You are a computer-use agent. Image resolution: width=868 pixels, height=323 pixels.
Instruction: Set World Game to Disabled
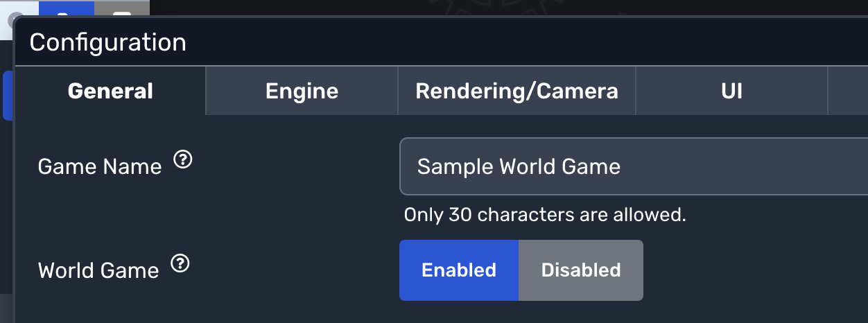[x=580, y=270]
